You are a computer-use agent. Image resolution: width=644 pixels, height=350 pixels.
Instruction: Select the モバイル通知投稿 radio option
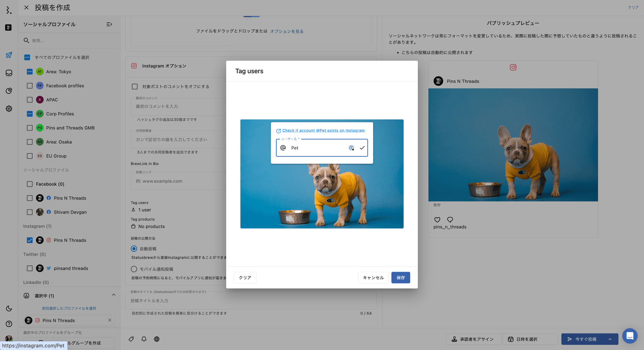(x=134, y=269)
